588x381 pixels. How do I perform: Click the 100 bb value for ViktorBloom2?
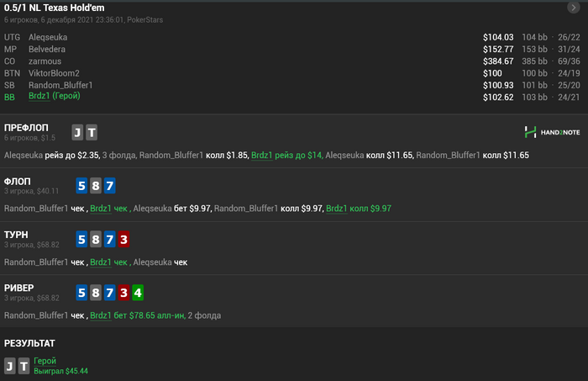534,73
